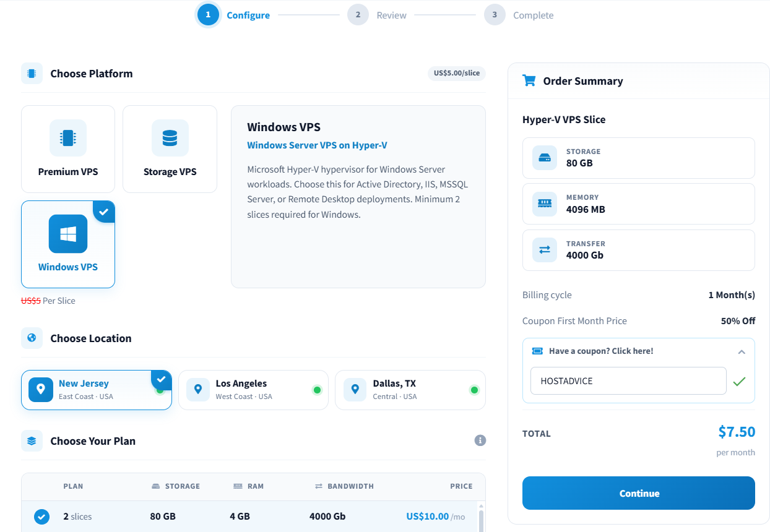This screenshot has width=770, height=532.
Task: Click the Windows logo icon
Action: click(x=68, y=234)
